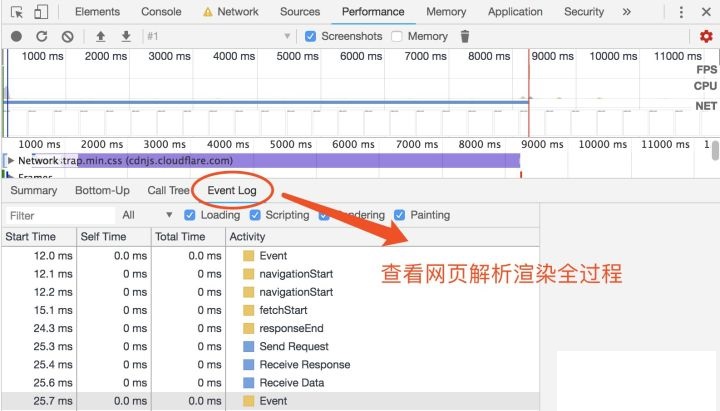
Task: Click the yellow swatch beside fetchStart
Action: pyautogui.click(x=248, y=310)
